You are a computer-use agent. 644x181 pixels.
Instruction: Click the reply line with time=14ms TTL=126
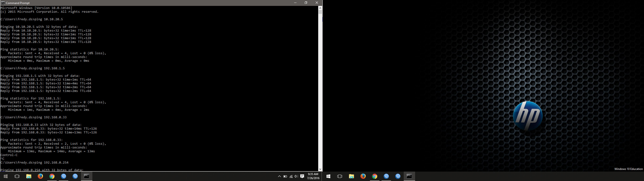pyautogui.click(x=49, y=129)
